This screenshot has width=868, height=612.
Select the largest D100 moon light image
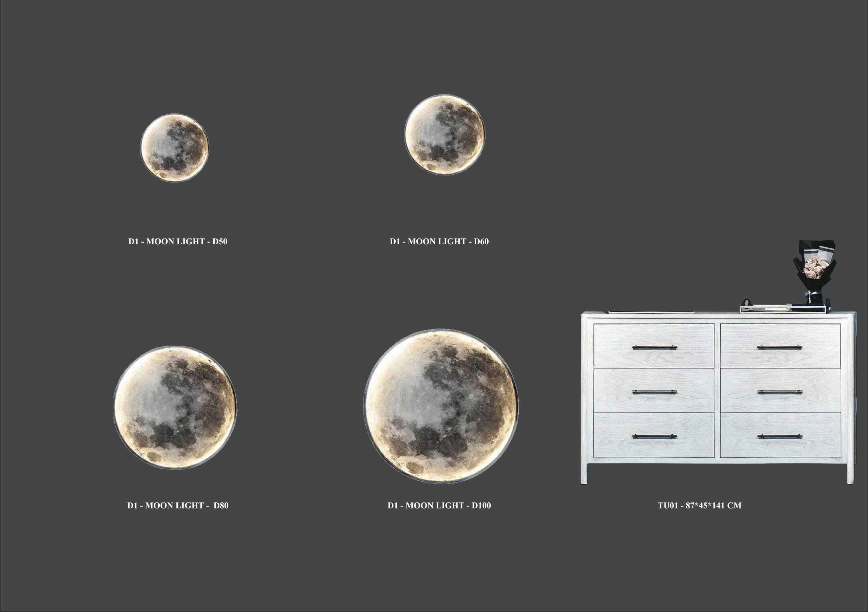pos(441,406)
